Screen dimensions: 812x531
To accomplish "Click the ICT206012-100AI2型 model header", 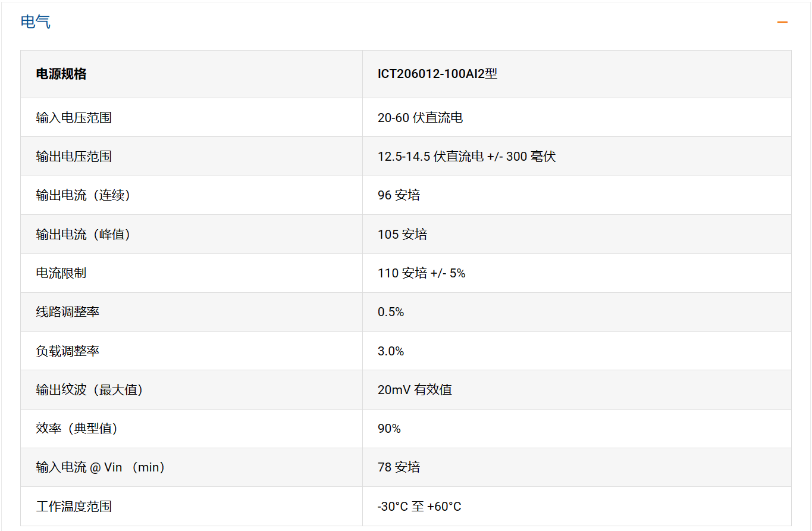I will 437,74.
